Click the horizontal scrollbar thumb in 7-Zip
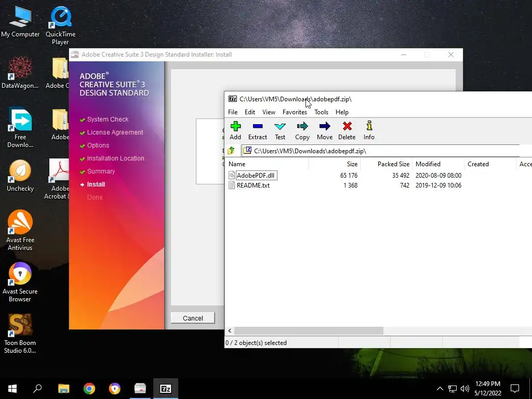 tap(309, 330)
